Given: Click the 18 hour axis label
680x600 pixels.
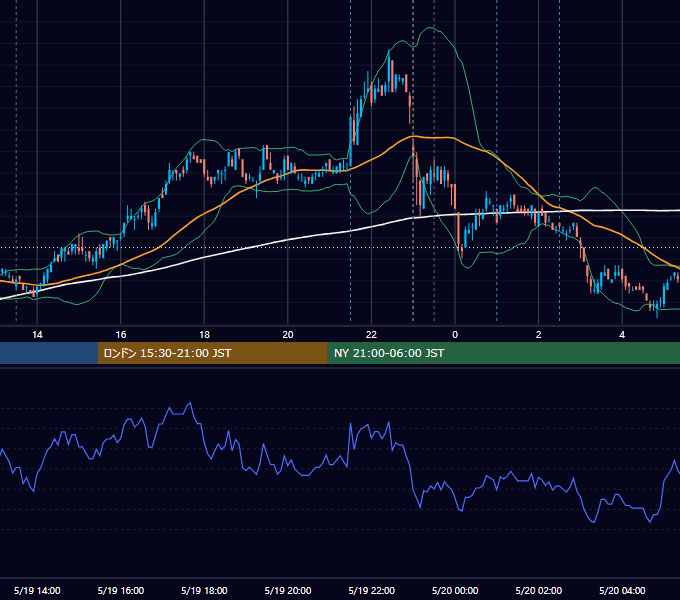Looking at the screenshot, I should [204, 335].
